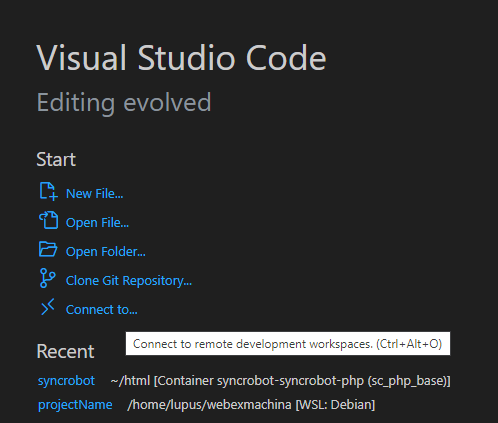The image size is (498, 423).
Task: Click the [WSL: Debian] label
Action: click(x=335, y=405)
